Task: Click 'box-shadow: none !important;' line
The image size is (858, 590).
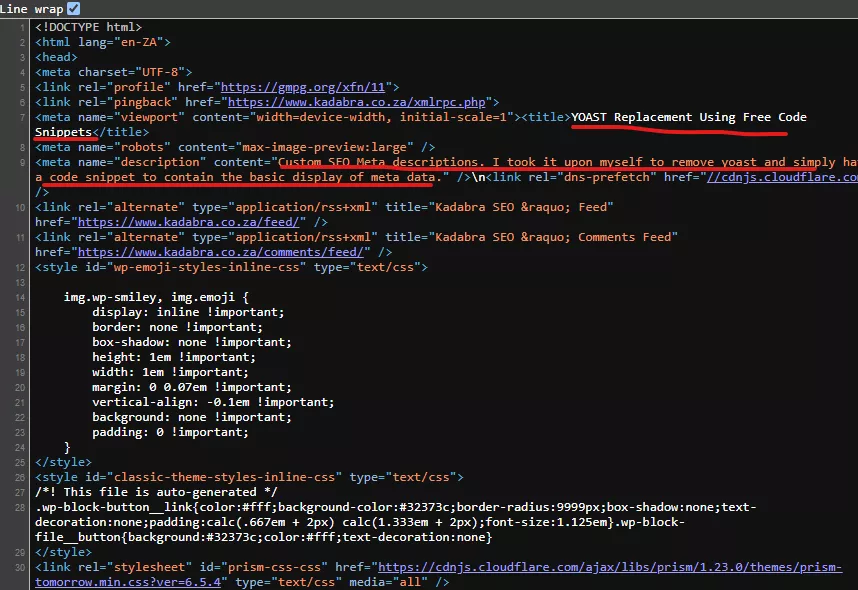Action: (192, 342)
